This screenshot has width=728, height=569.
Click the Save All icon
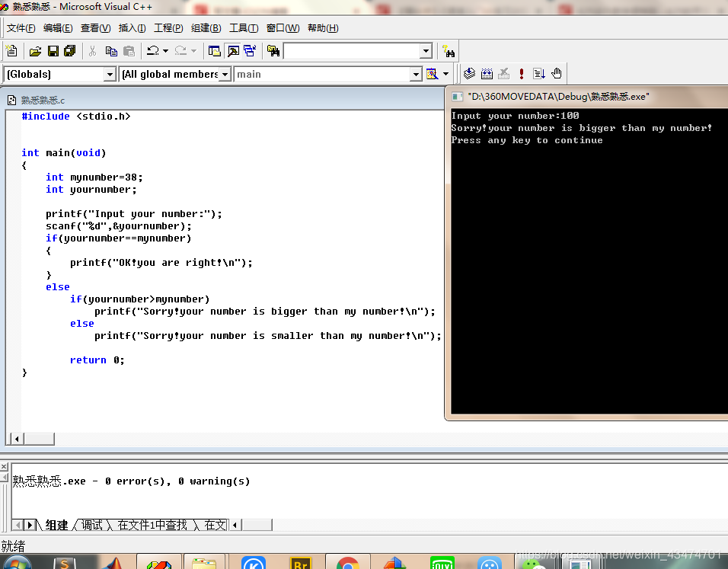(x=69, y=50)
